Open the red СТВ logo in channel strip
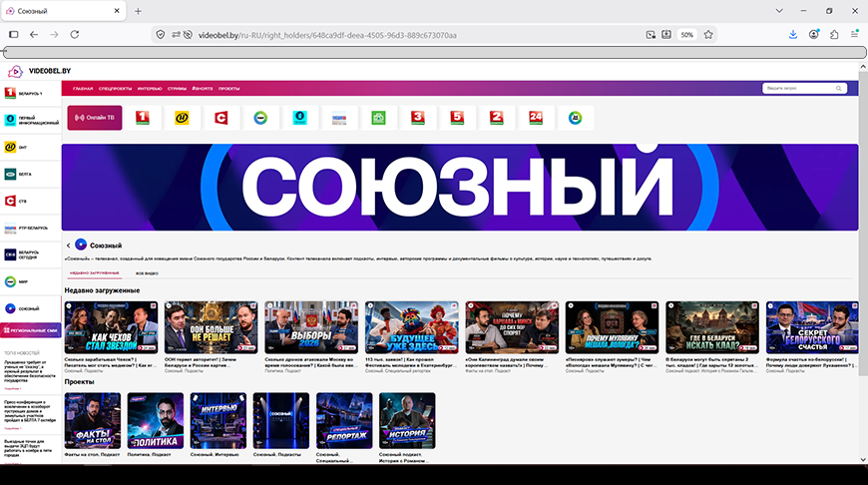This screenshot has width=868, height=485. (x=220, y=118)
